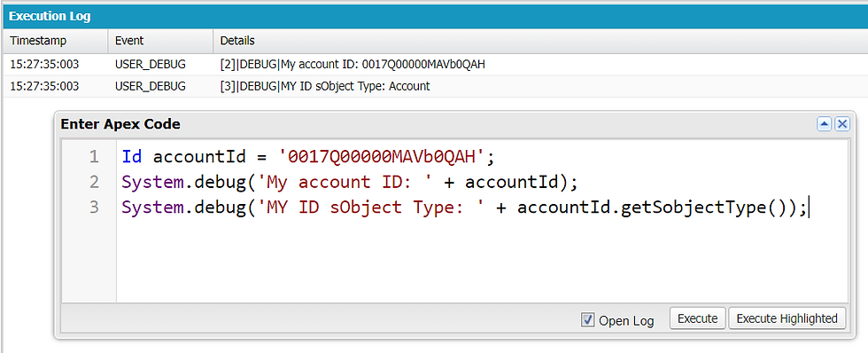Click the second row's USER_DEBUG event cell
This screenshot has height=353, width=868.
pos(150,86)
